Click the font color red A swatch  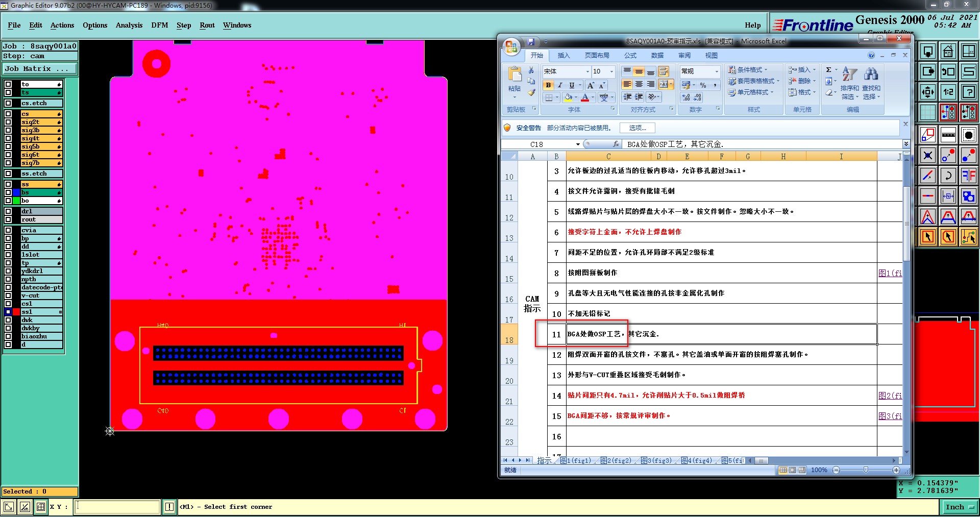pyautogui.click(x=585, y=97)
